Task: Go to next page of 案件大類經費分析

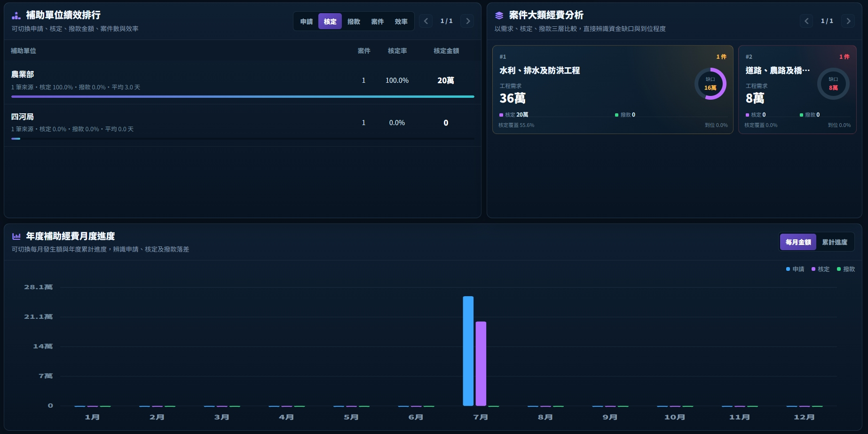Action: click(x=848, y=21)
